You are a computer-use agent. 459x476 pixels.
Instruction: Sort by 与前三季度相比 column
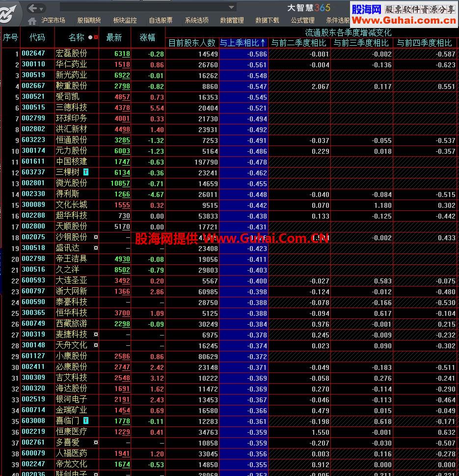[361, 43]
